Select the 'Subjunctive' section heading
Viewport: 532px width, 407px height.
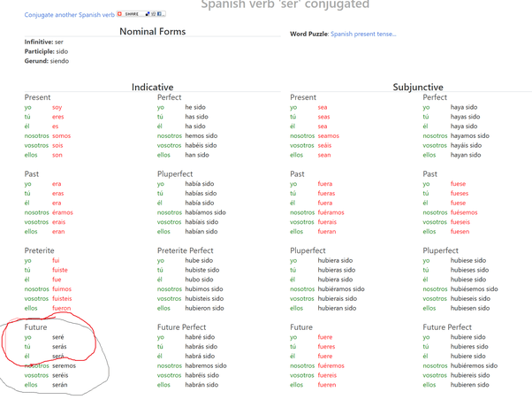point(418,87)
